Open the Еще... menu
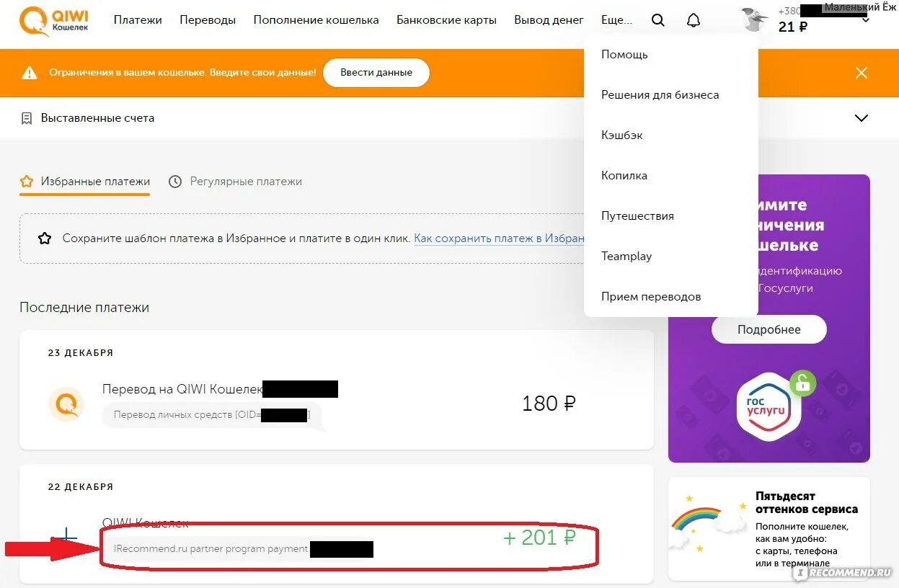The width and height of the screenshot is (899, 588). (616, 20)
